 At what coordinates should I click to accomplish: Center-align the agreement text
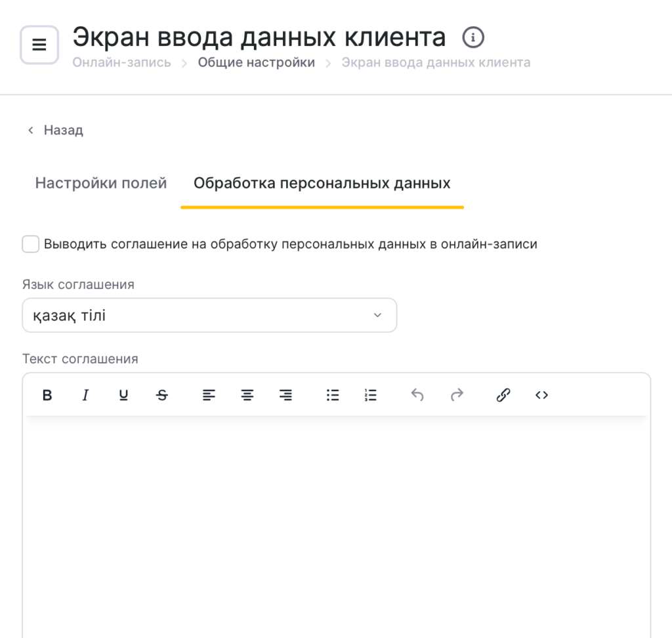(247, 395)
